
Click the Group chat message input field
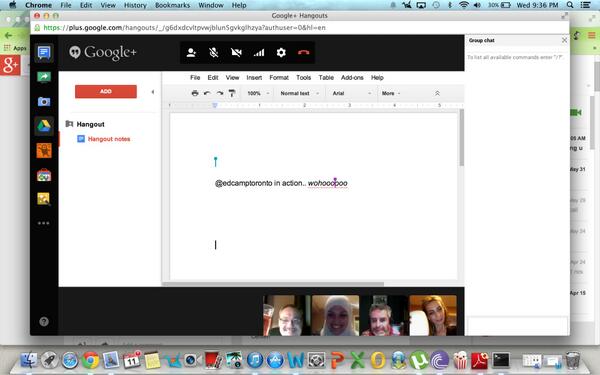tap(517, 326)
